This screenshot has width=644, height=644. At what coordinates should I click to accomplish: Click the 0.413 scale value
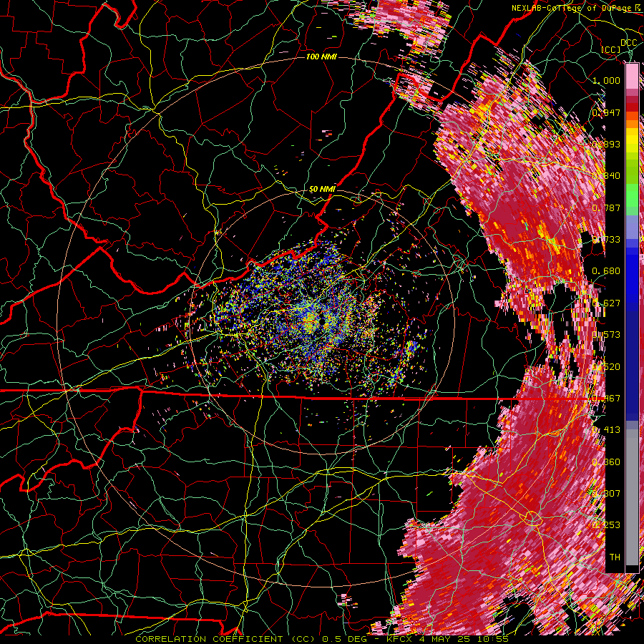point(606,430)
